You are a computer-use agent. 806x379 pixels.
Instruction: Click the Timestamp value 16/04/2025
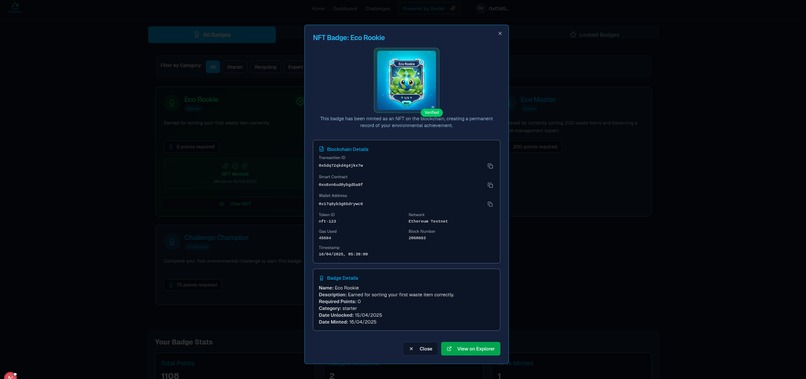click(343, 254)
